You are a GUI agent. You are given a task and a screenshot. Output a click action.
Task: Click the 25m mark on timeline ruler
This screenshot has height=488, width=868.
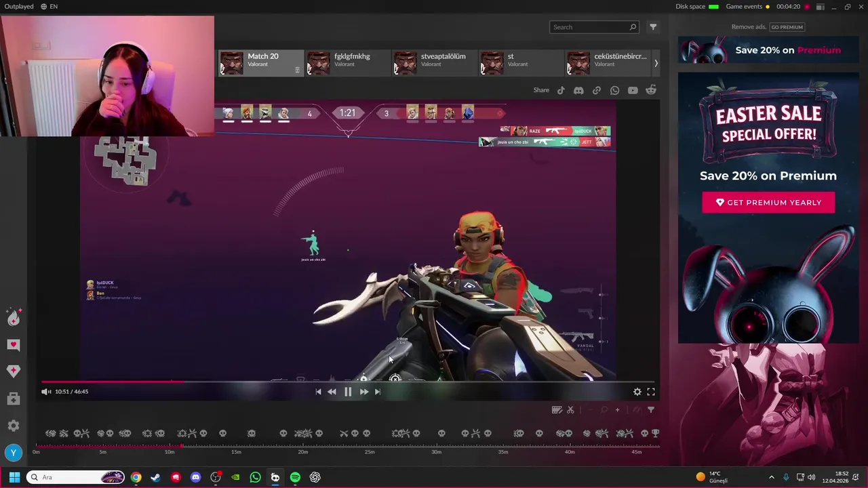(370, 451)
